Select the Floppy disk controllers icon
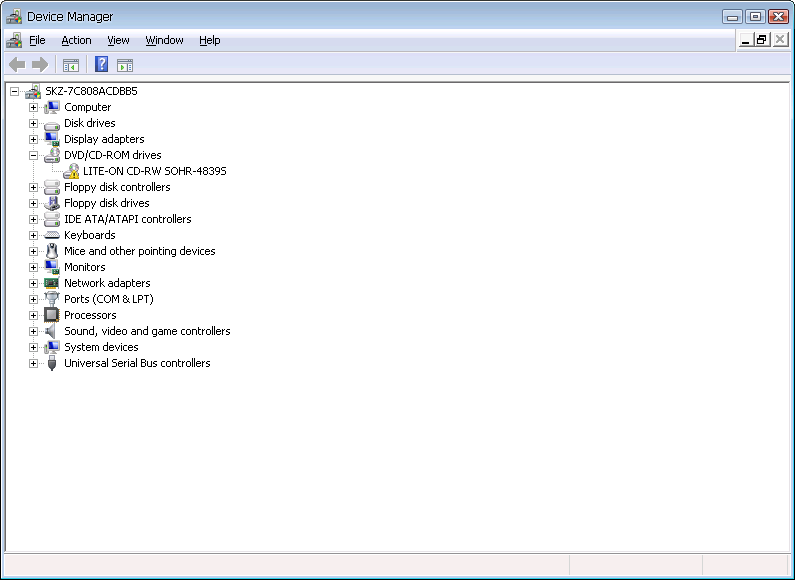Screen dimensions: 795x580 click(52, 187)
